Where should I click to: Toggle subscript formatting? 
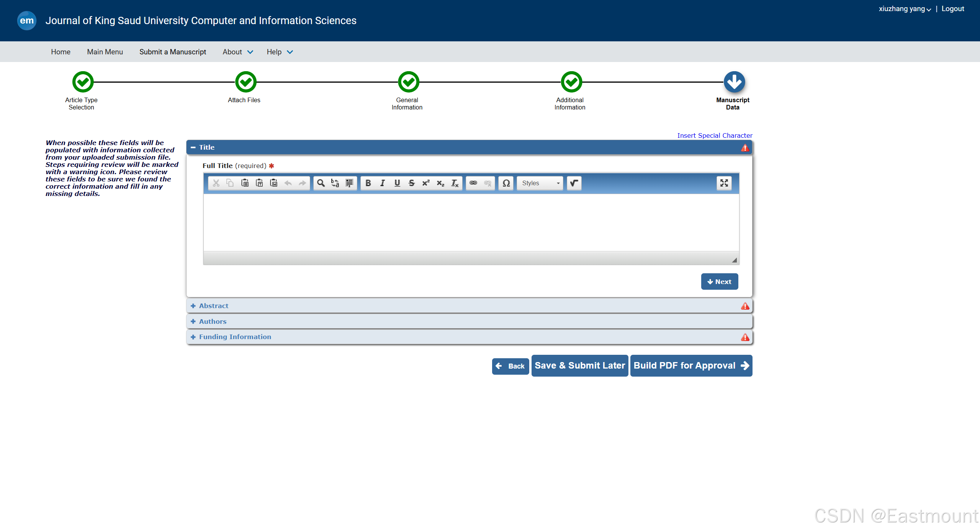[x=440, y=183]
